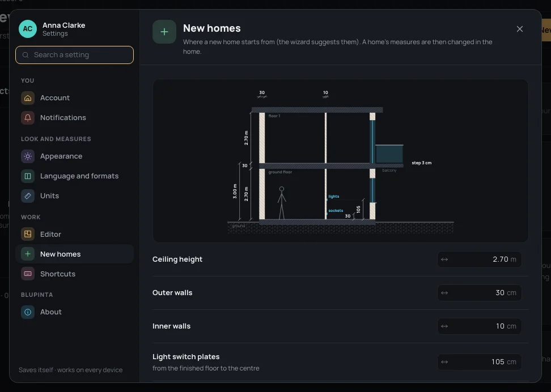Click the "step 3 cm" diagram label
551x392 pixels.
pos(422,163)
